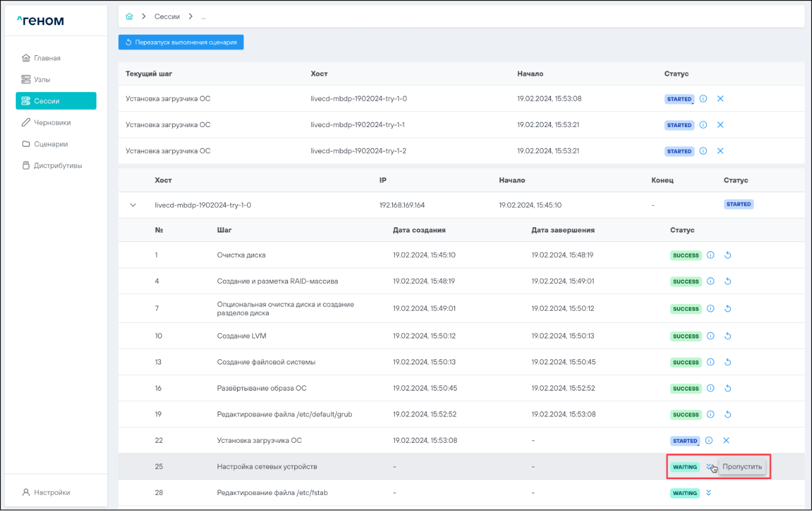The height and width of the screenshot is (511, 812).
Task: Collapse the livecd-mbdp-1902024-try-1-0 host row
Action: click(x=133, y=205)
